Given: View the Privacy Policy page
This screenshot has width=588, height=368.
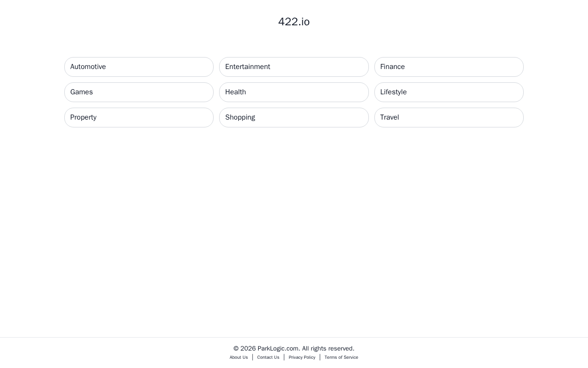Looking at the screenshot, I should (302, 357).
